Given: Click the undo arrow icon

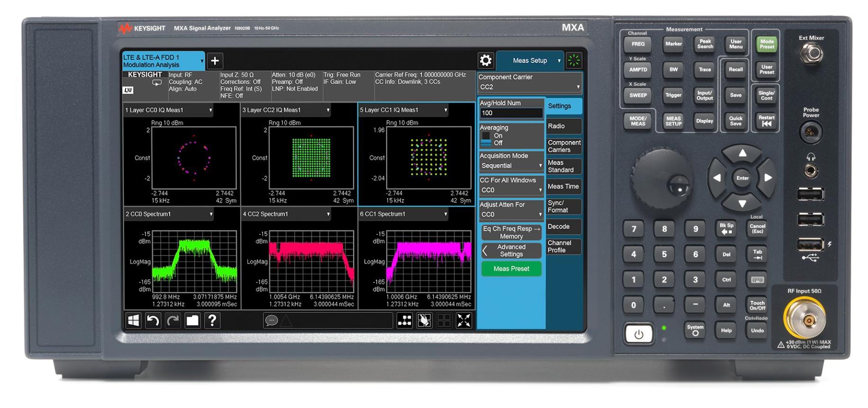Looking at the screenshot, I should 153,320.
